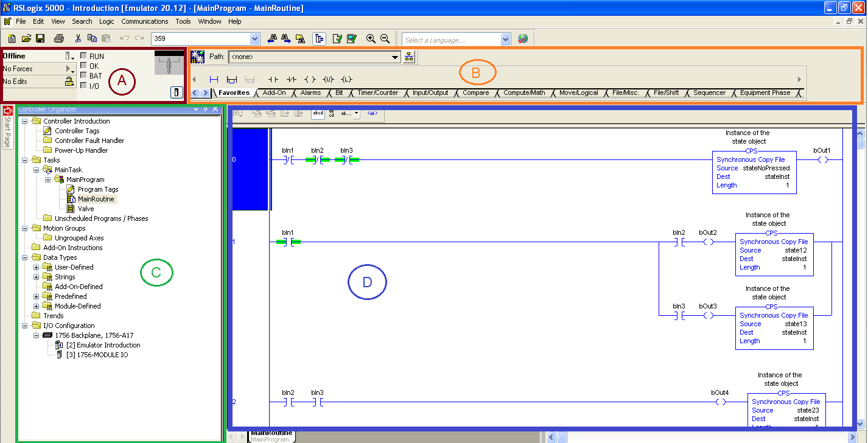
Task: Click the Find Previous binoculars icon
Action: pos(272,38)
